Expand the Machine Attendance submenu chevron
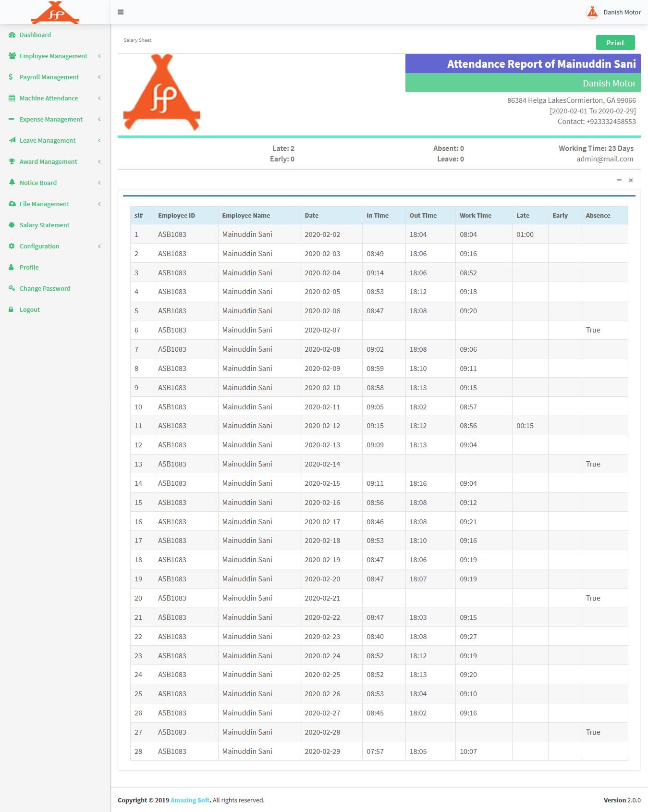Screen dimensions: 648x812 [x=99, y=98]
